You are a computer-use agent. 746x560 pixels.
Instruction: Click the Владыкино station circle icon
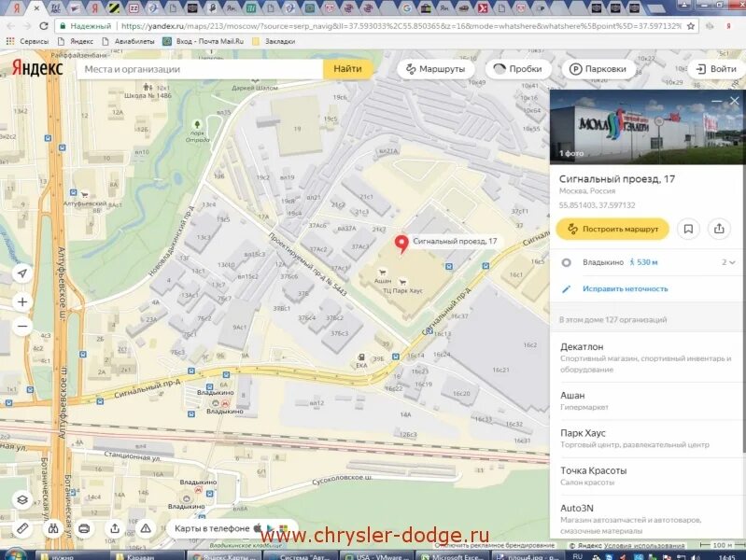pos(566,262)
